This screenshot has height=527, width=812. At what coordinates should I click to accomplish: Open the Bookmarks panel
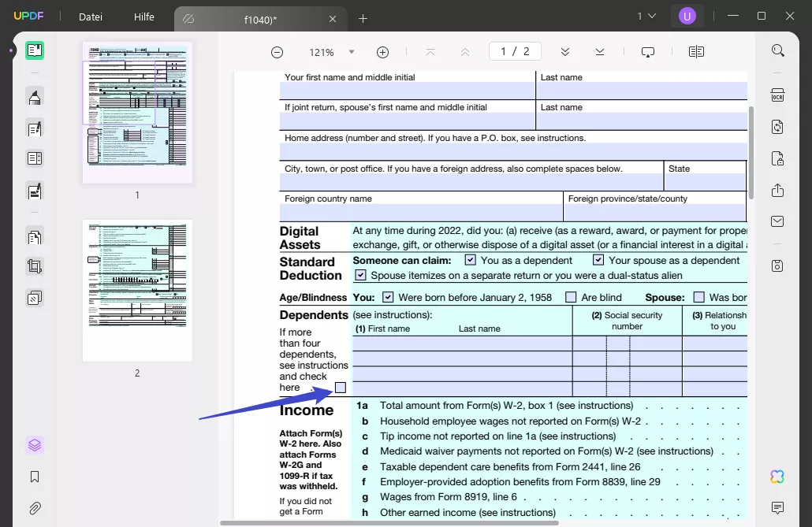click(x=35, y=476)
